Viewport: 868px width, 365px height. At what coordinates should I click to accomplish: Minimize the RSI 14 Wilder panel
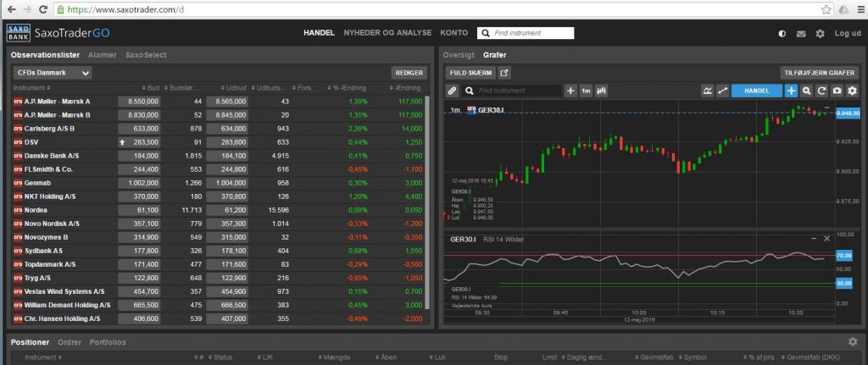[x=814, y=238]
